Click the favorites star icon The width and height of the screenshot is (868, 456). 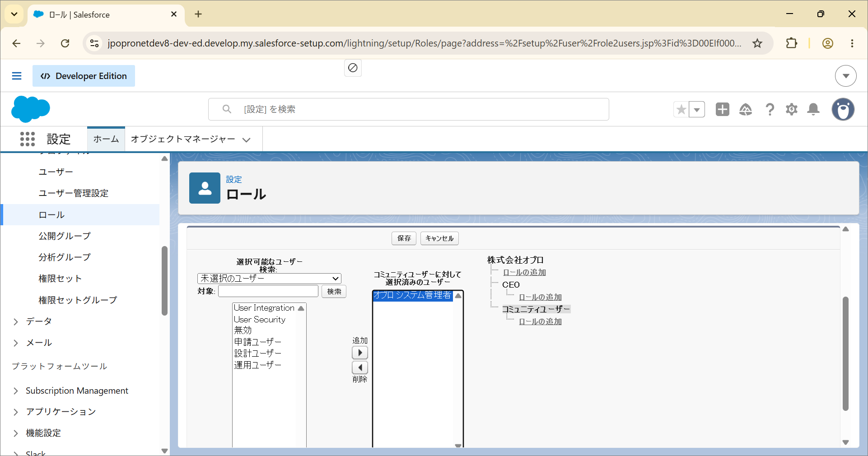(681, 109)
